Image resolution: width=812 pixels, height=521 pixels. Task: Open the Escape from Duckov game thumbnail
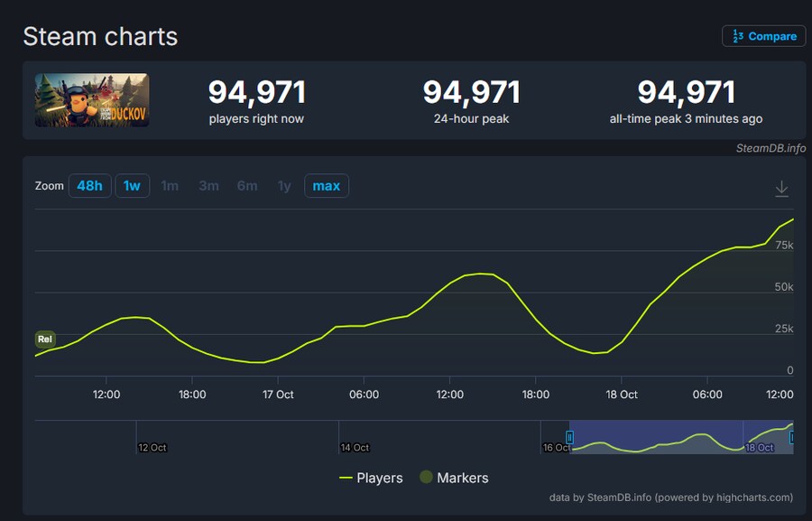coord(92,100)
